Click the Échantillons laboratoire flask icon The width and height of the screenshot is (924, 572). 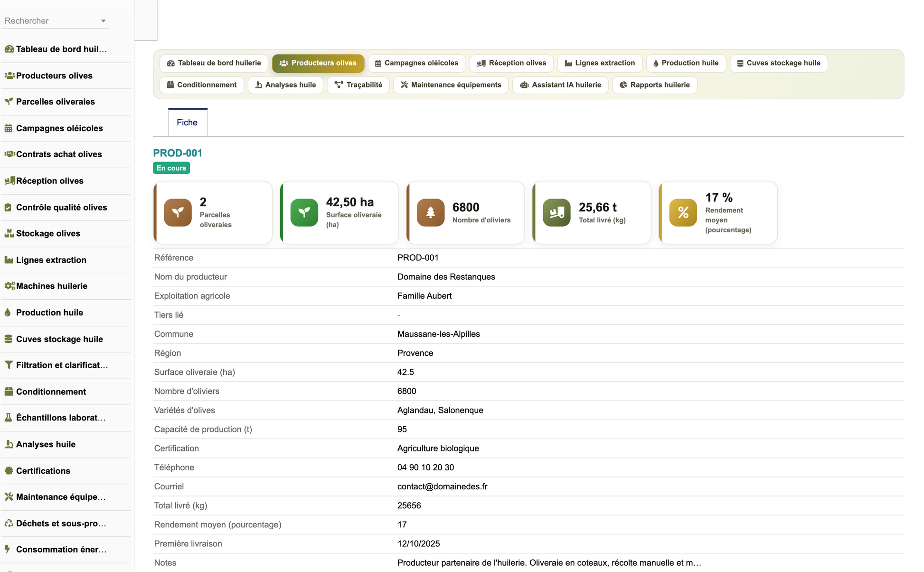coord(8,418)
